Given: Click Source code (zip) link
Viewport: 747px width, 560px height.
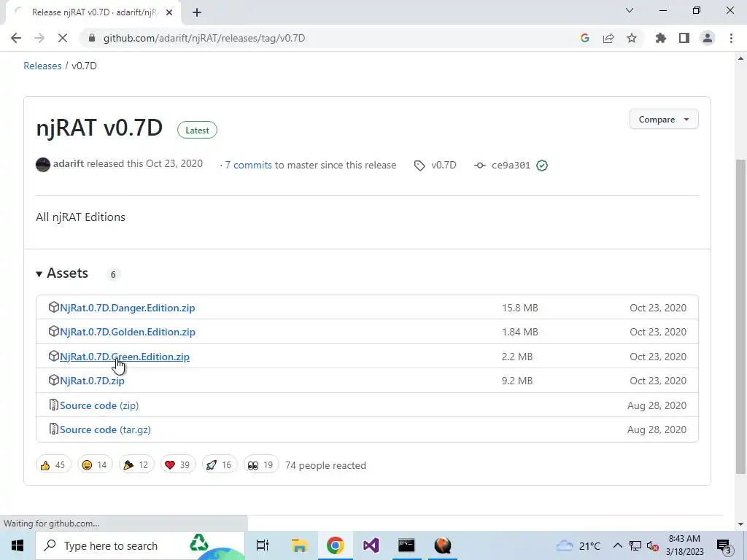Looking at the screenshot, I should (99, 405).
